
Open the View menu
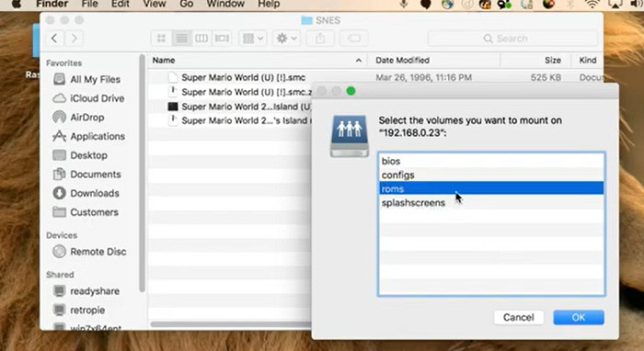[154, 4]
